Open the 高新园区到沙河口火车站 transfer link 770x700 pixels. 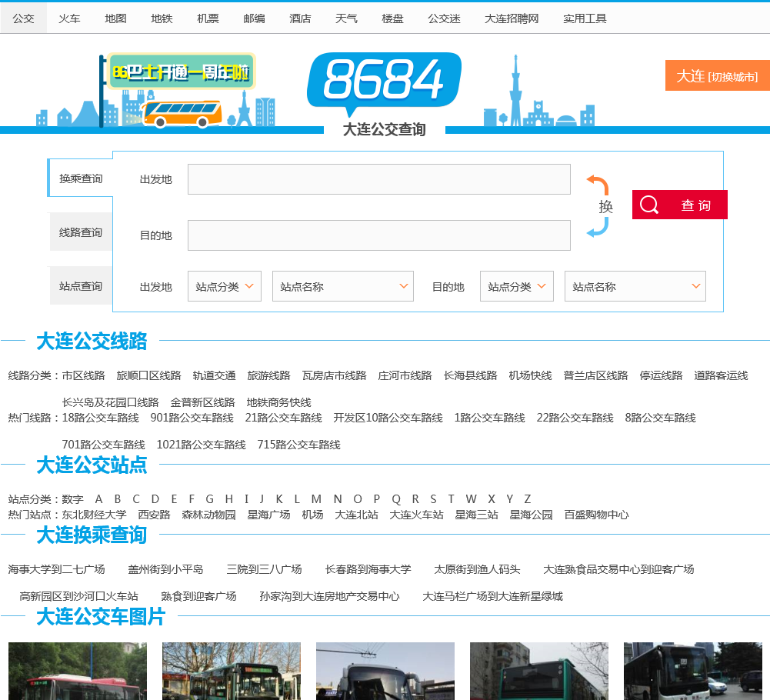point(78,596)
